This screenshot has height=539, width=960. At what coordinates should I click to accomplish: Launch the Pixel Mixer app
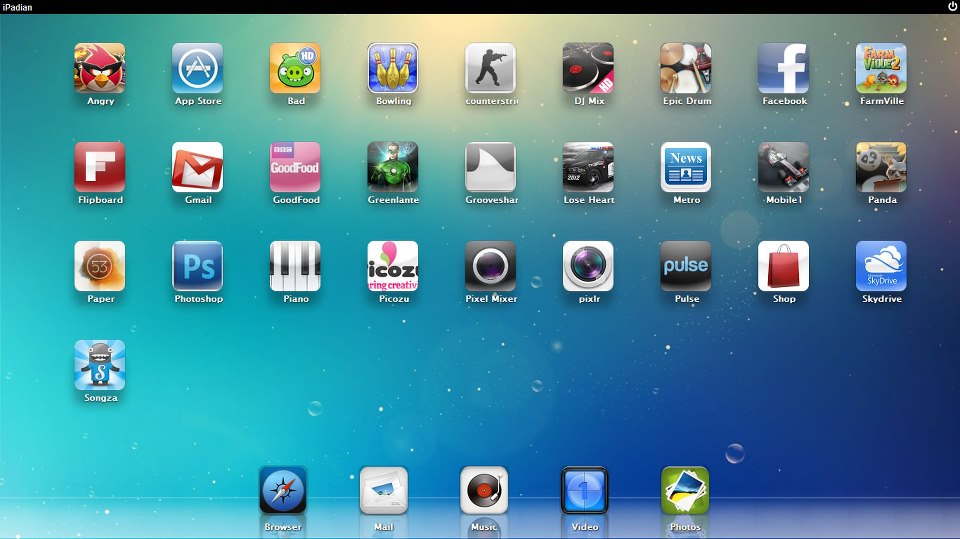pos(490,266)
